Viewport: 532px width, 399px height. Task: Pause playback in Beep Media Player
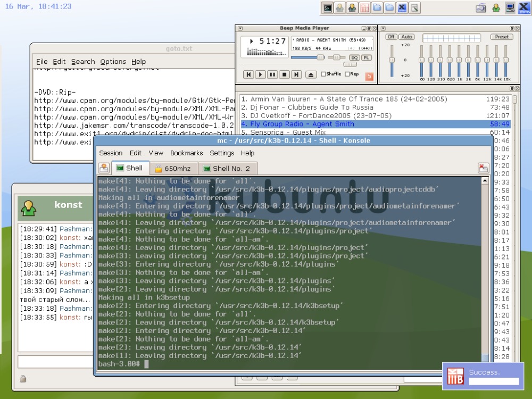click(x=272, y=74)
